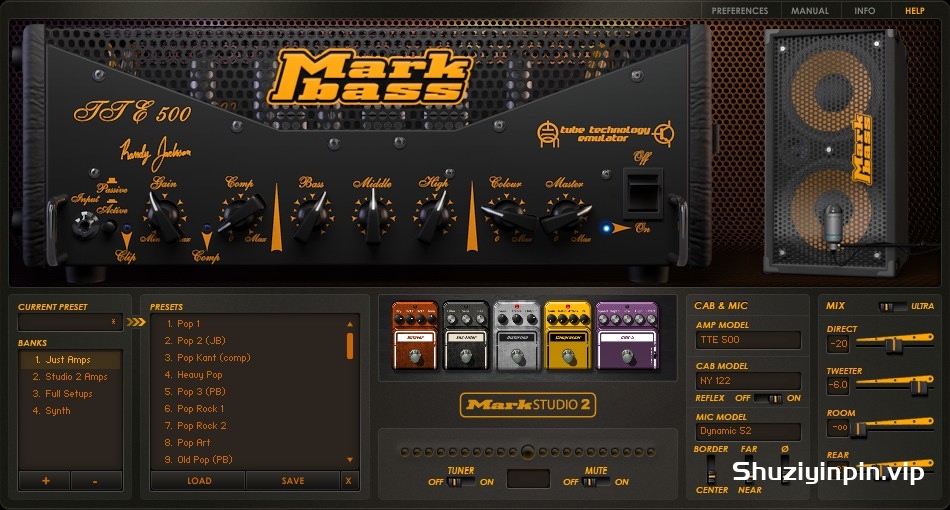The image size is (950, 510).
Task: Click the Middle knob on the amp
Action: [373, 215]
